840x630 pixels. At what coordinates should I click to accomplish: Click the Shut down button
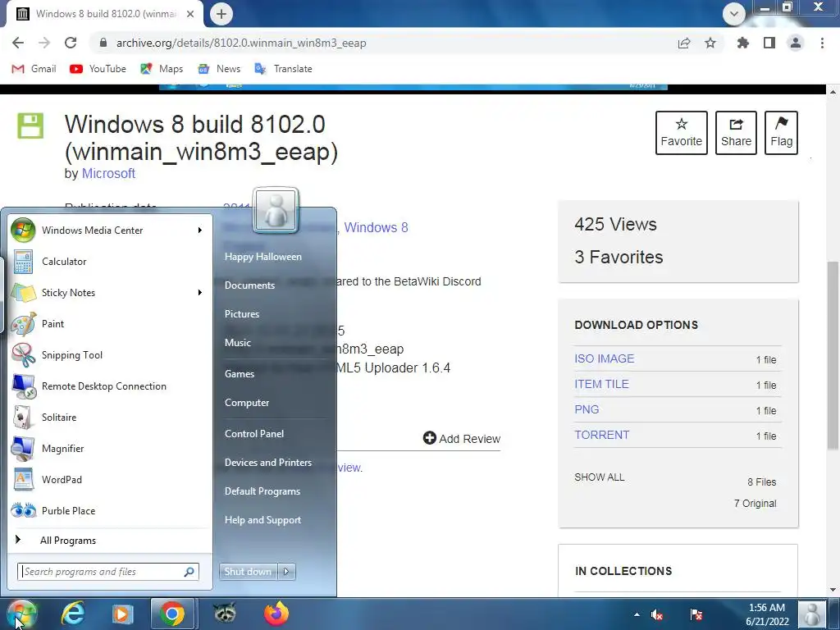pos(248,572)
